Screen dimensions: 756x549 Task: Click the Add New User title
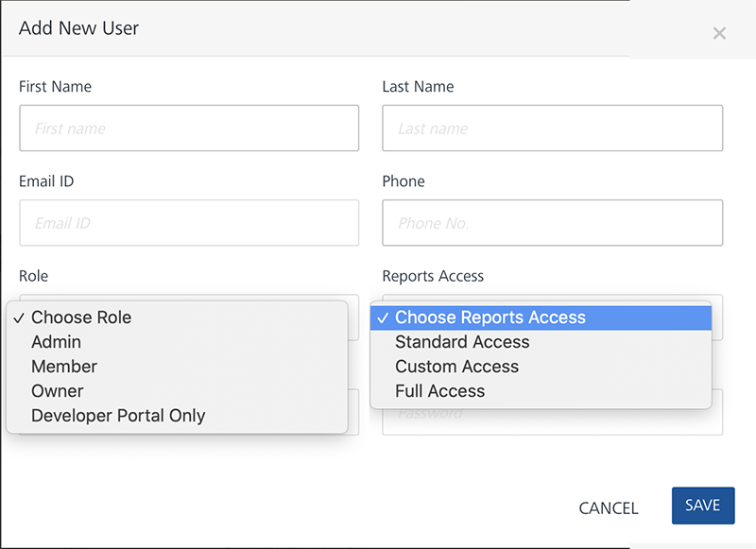pyautogui.click(x=78, y=28)
